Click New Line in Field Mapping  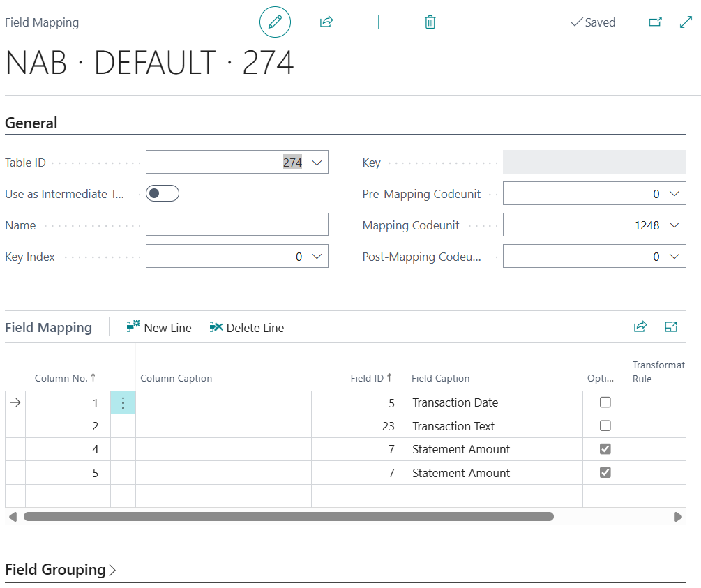pyautogui.click(x=159, y=328)
